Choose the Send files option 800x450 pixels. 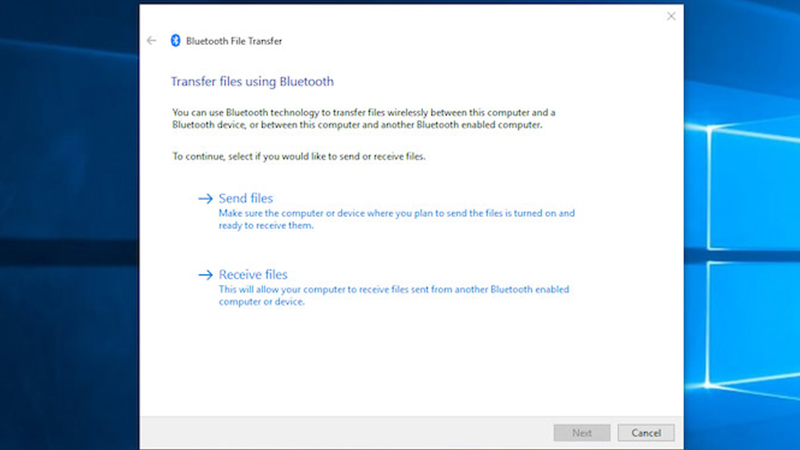tap(246, 199)
